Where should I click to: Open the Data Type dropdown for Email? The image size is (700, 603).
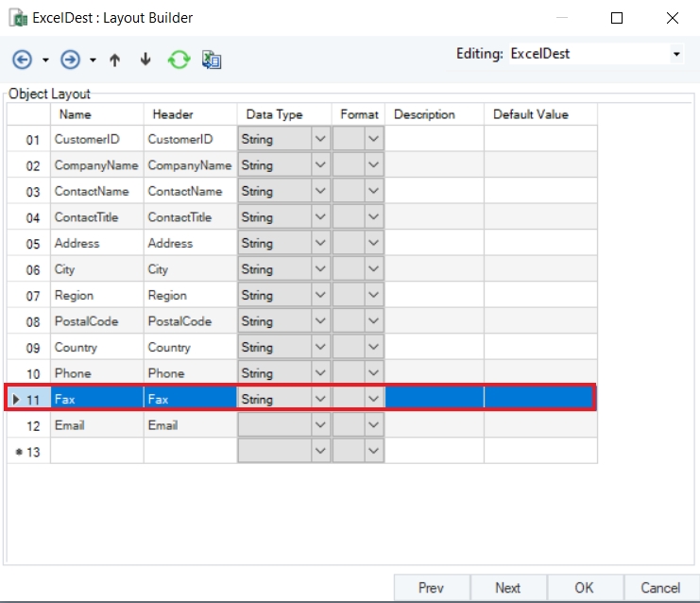pyautogui.click(x=320, y=425)
